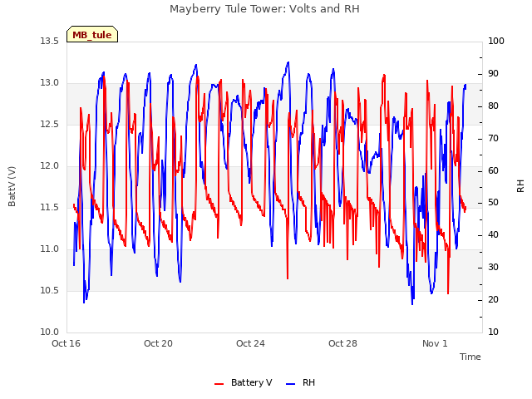Toggle the RH legend entry
532x399 pixels.
301,382
